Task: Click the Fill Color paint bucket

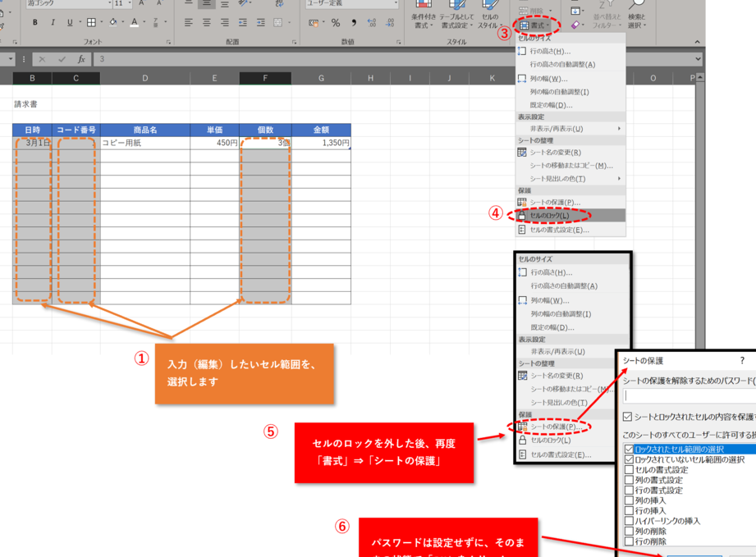Action: click(112, 22)
